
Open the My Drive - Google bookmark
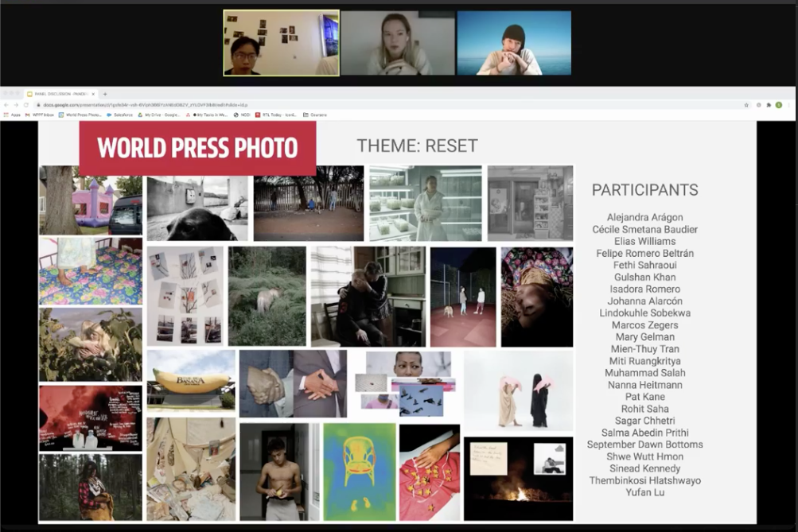tap(159, 115)
